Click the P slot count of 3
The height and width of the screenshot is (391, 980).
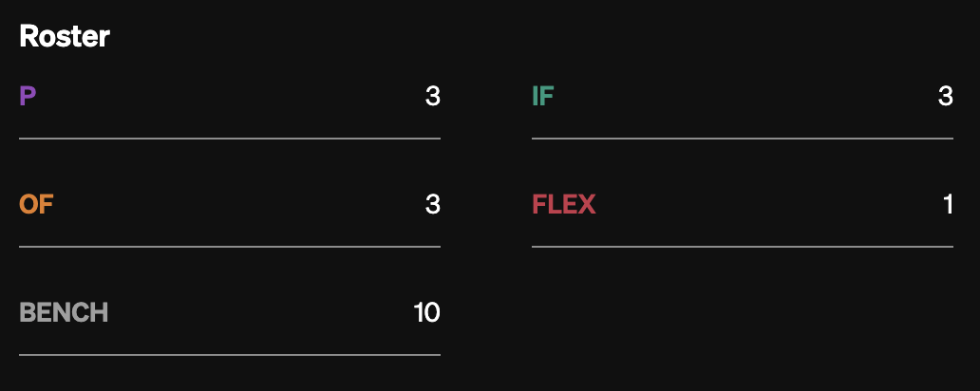432,97
